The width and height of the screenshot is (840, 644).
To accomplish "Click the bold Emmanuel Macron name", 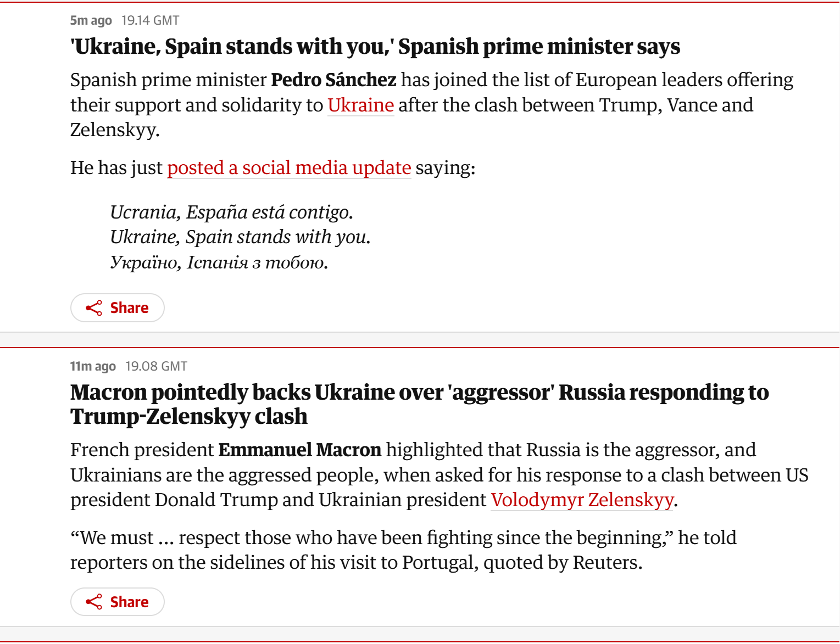I will (300, 450).
